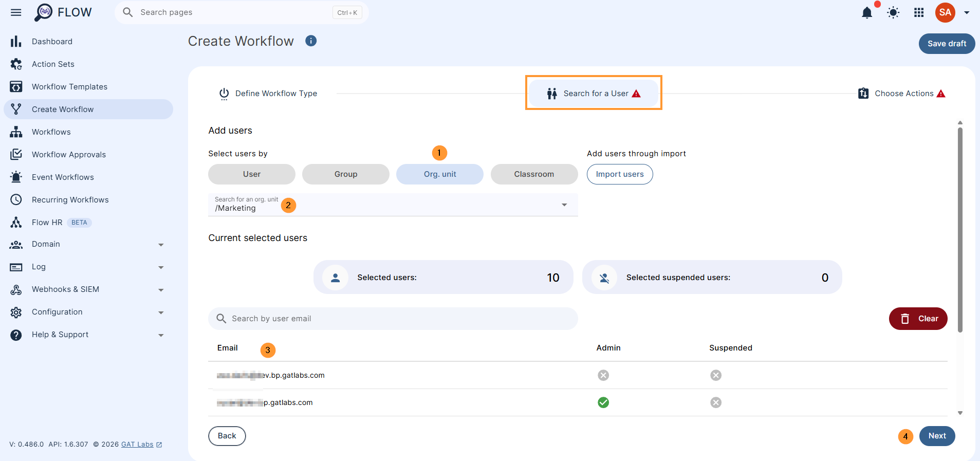Expand the Help & Support section
The width and height of the screenshot is (980, 461).
pyautogui.click(x=161, y=336)
